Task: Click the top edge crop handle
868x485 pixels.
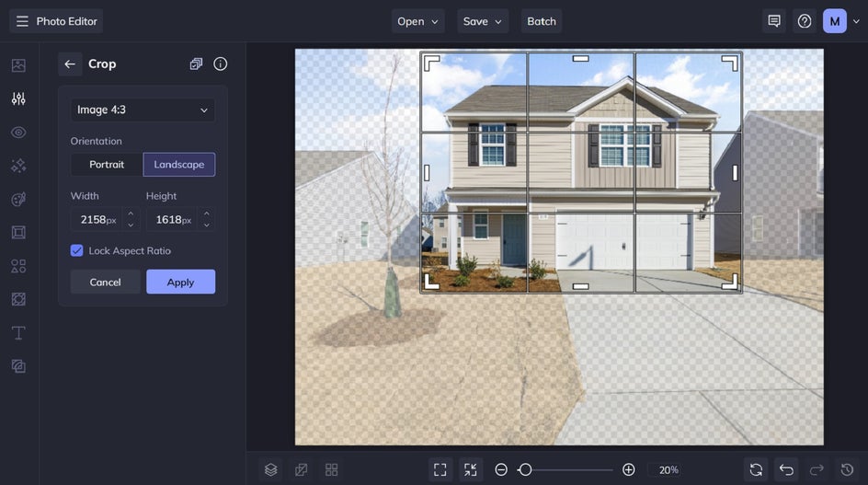Action: coord(580,58)
